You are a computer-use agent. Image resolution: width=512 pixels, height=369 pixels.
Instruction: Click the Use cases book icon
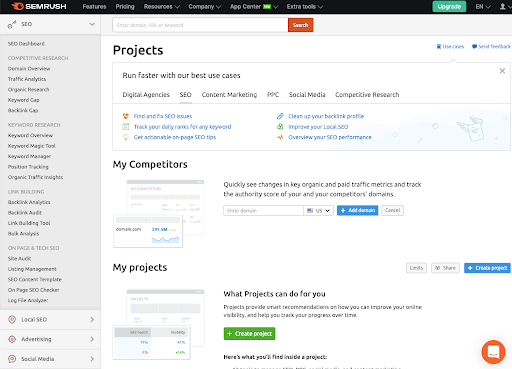click(x=439, y=46)
